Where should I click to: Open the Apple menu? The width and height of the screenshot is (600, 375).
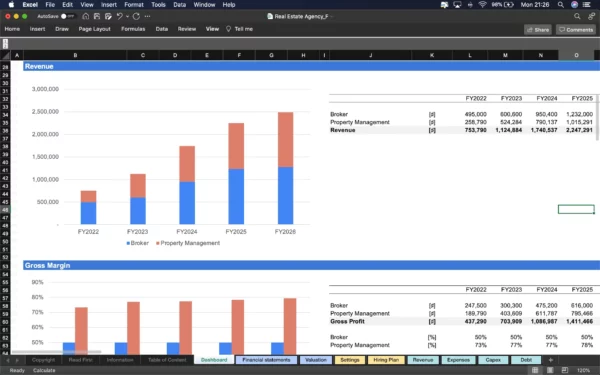point(11,5)
